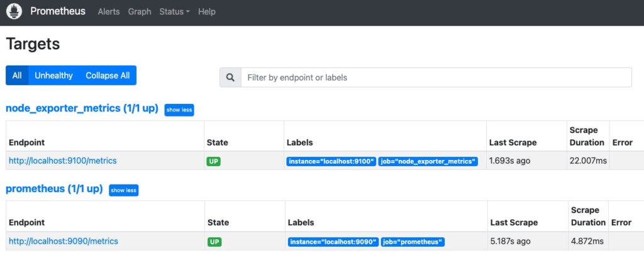Click job="prometheus" label badge
The width and height of the screenshot is (644, 255).
pyautogui.click(x=413, y=242)
